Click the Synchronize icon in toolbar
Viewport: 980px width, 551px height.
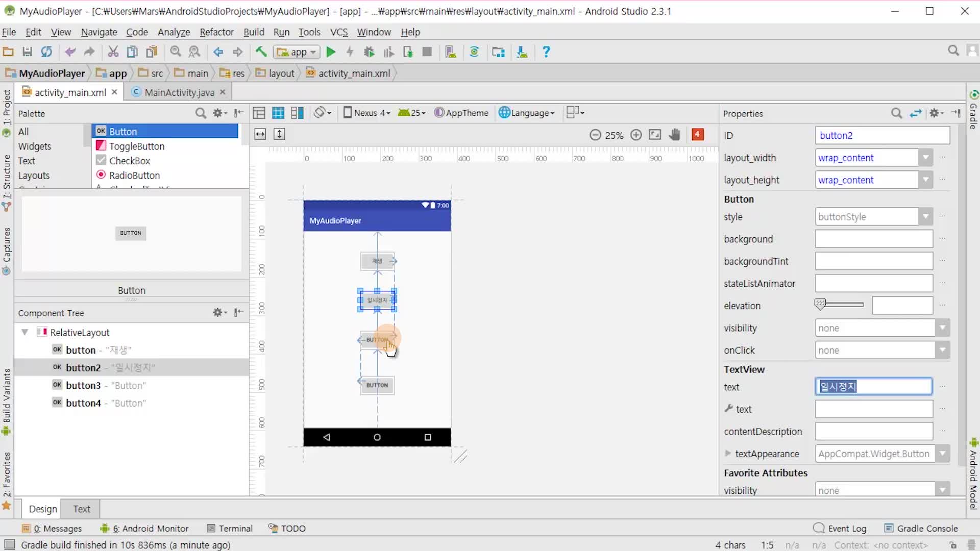[x=46, y=52]
